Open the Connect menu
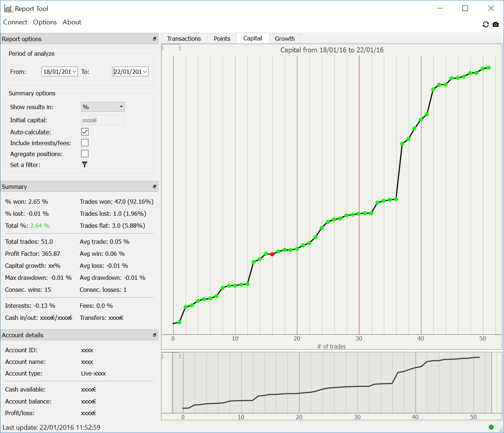504x433 pixels. pyautogui.click(x=15, y=22)
